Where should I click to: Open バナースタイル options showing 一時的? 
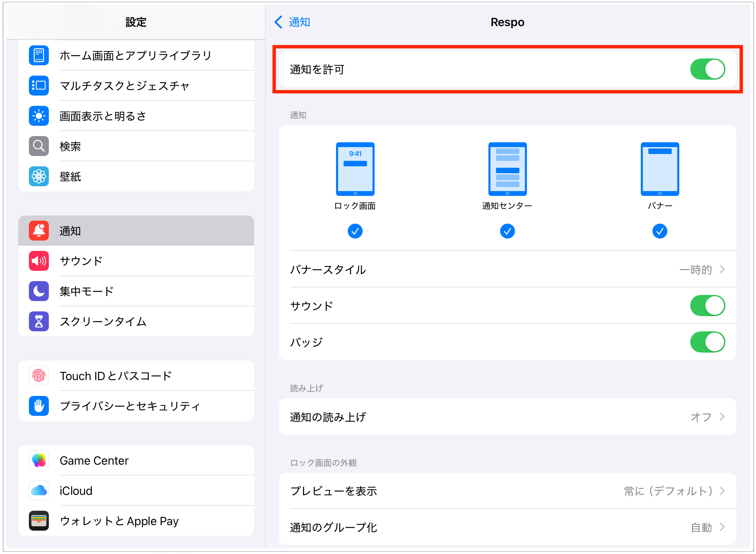pyautogui.click(x=507, y=269)
